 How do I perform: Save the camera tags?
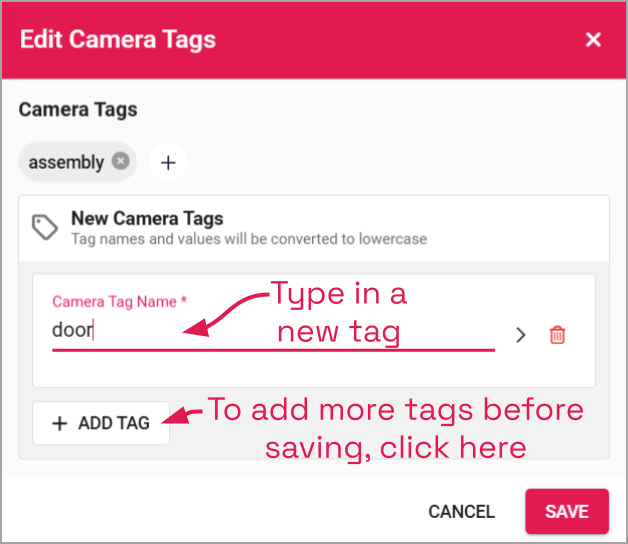point(567,512)
